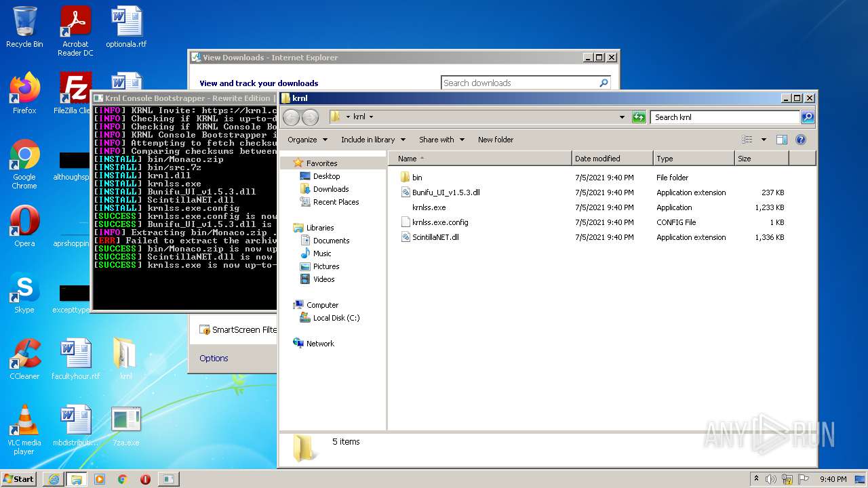The image size is (868, 488).
Task: Focus the Krnl Console Bootstrapper window title bar
Action: (183, 98)
